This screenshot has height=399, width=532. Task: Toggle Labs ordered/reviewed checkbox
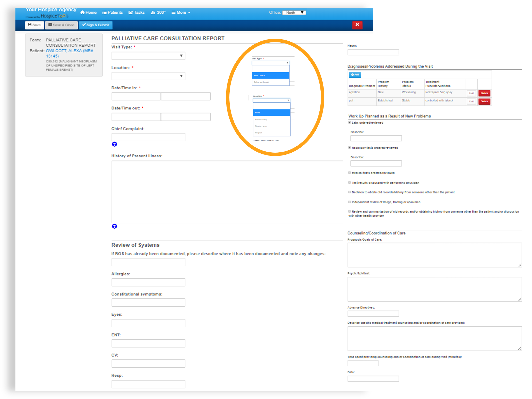[x=350, y=123]
